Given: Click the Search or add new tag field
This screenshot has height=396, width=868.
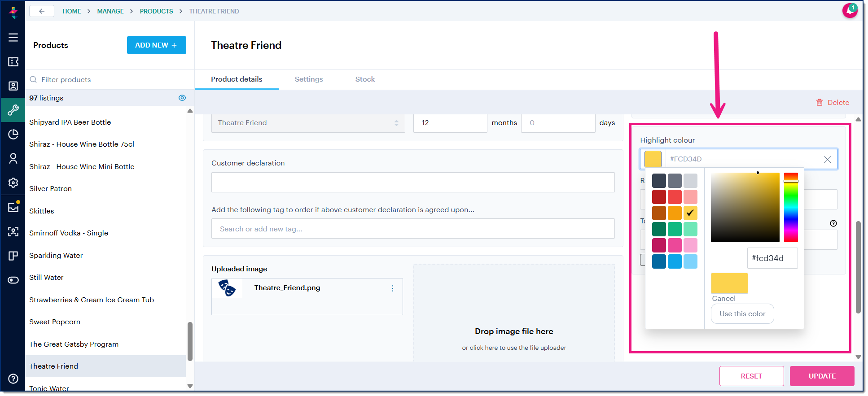Looking at the screenshot, I should click(x=413, y=229).
